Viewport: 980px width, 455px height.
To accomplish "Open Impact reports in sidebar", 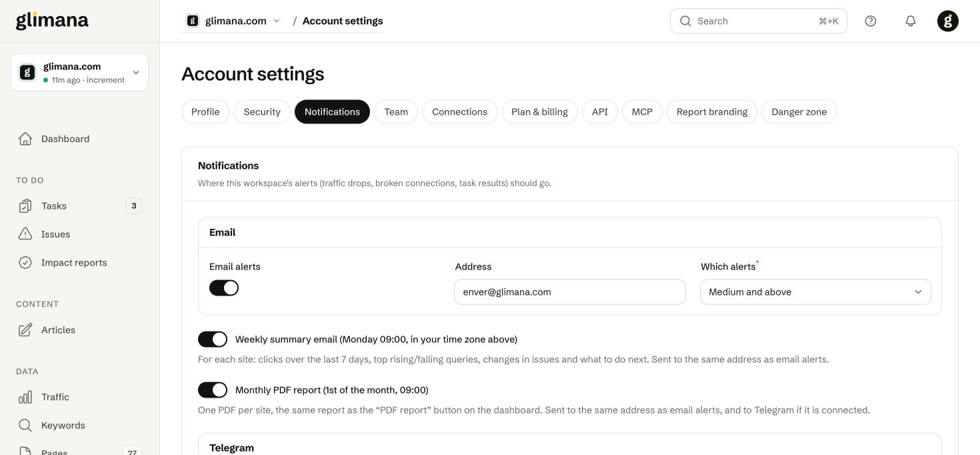I will click(x=79, y=263).
